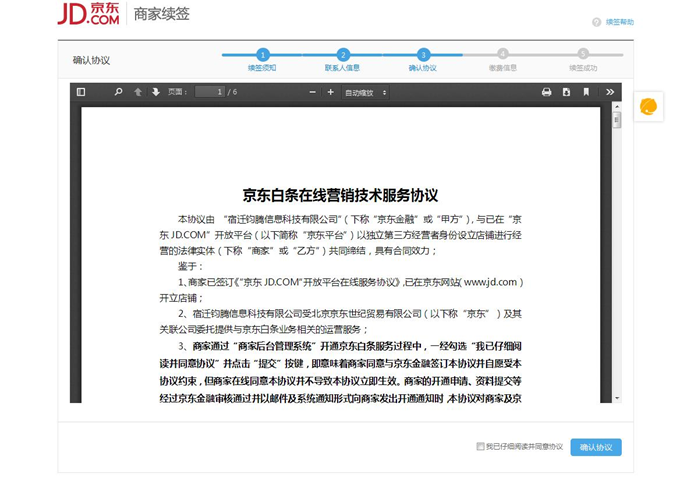Open the PDF search magnifier tool
Viewport: 680px width, 477px height.
click(118, 92)
